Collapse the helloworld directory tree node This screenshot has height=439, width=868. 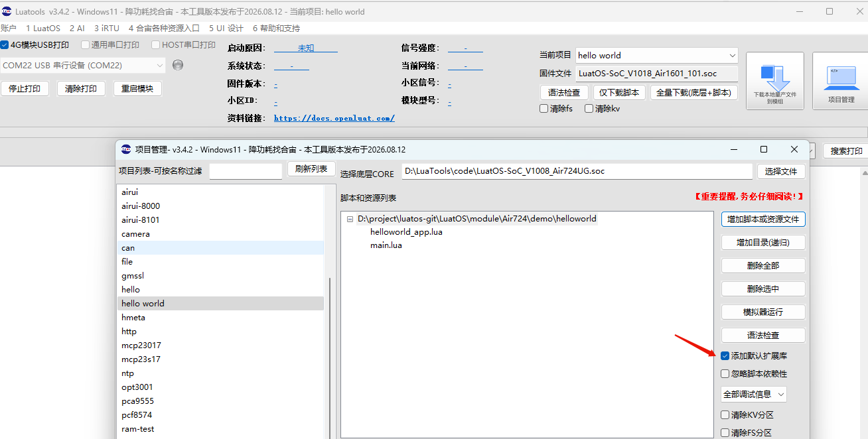pos(350,219)
